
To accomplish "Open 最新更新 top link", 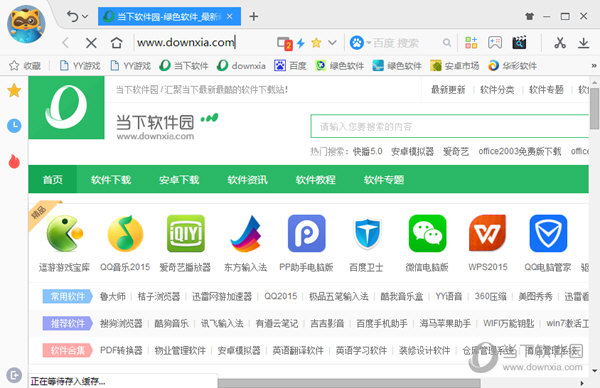I will pyautogui.click(x=448, y=90).
